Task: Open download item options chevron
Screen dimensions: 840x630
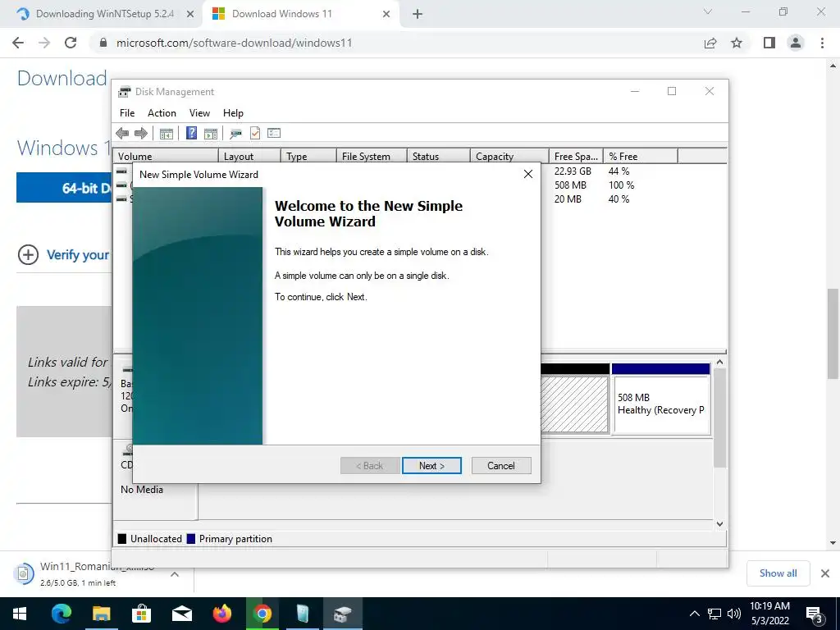Action: [175, 573]
